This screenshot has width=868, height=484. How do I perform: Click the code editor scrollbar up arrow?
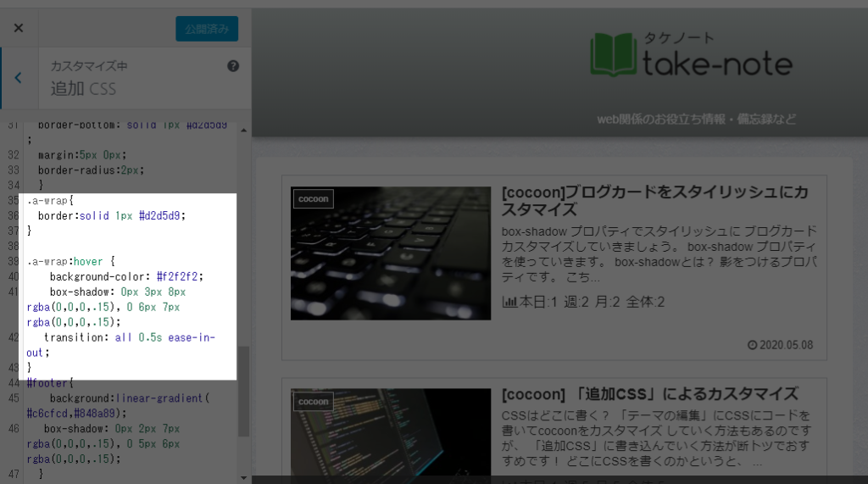click(x=243, y=131)
